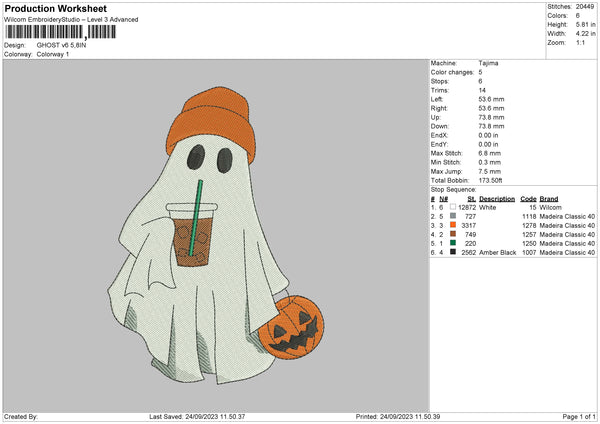Click stitch count '2562' in stop 6

pos(469,253)
